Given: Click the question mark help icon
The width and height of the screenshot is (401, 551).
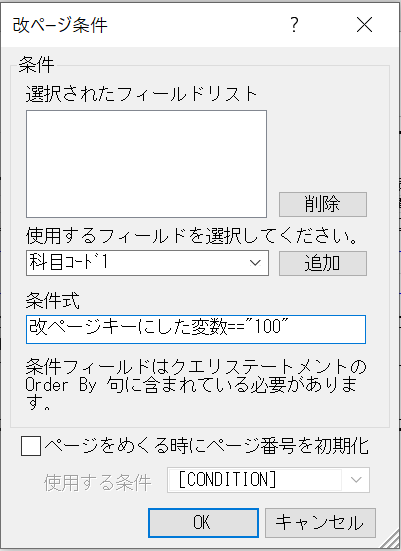Looking at the screenshot, I should [295, 25].
